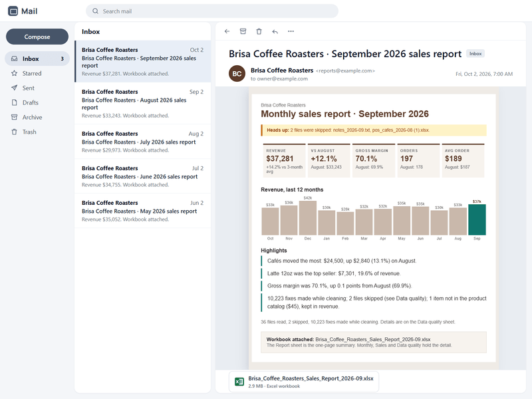Viewport: 532px width, 399px height.
Task: Open the May 2026 sales report email
Action: [x=142, y=211]
